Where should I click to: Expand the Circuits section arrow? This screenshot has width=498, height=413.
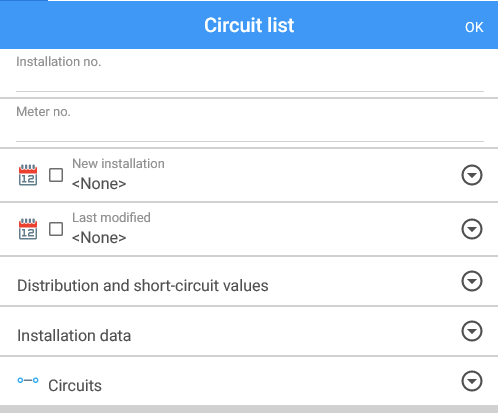[x=472, y=381]
